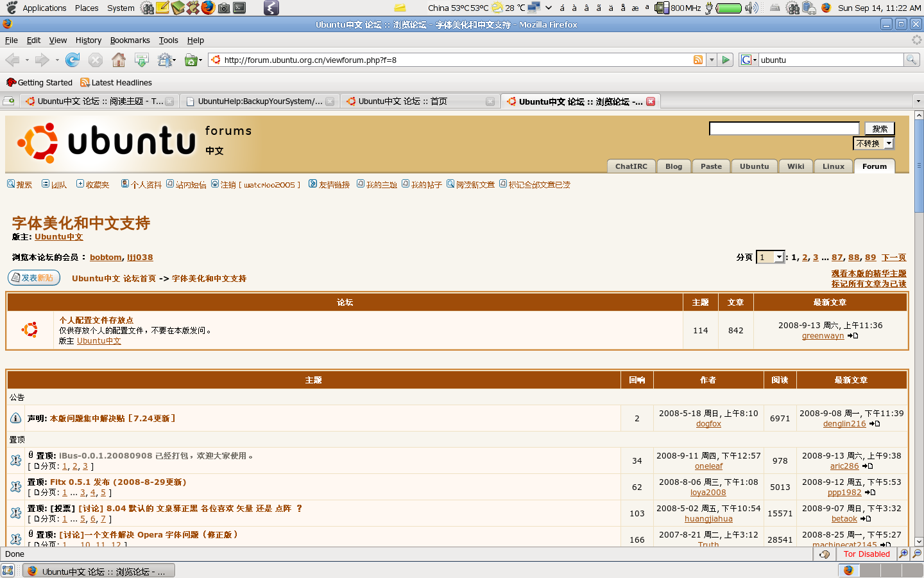The image size is (924, 578).
Task: Close the active Ubuntu forum tab
Action: point(651,101)
